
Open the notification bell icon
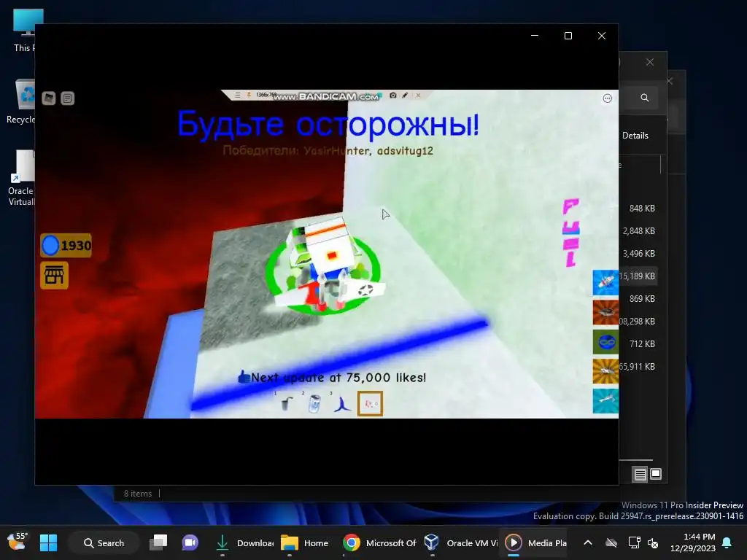pos(727,542)
